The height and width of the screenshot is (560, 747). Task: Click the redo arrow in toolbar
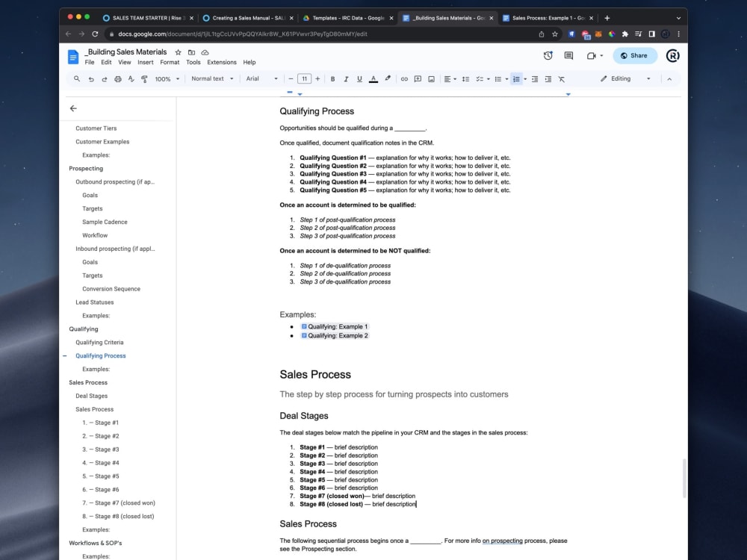click(105, 79)
